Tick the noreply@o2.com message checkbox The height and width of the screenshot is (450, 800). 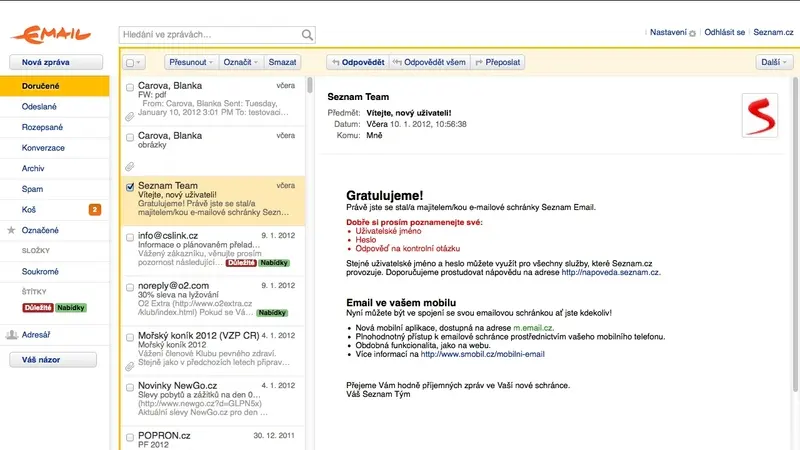pos(130,287)
